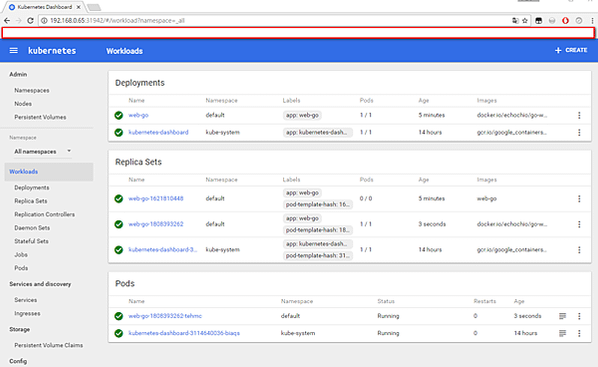Click the Storage sidebar heading

pyautogui.click(x=19, y=329)
